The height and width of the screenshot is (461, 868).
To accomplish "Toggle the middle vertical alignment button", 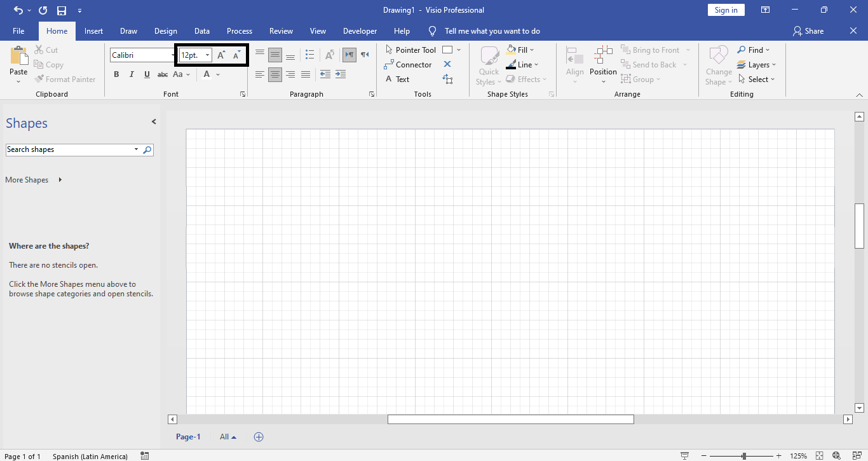I will point(275,55).
